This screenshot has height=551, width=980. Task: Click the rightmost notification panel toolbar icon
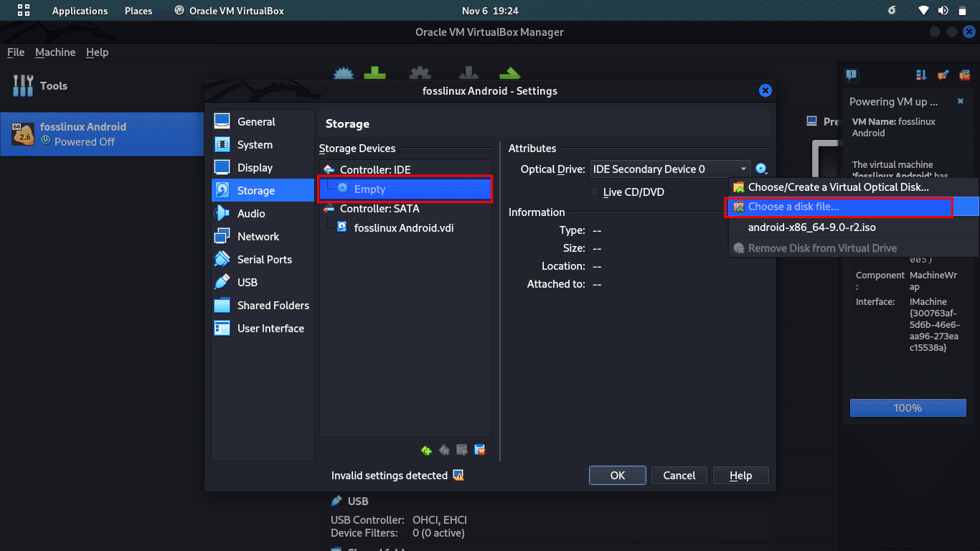click(965, 75)
